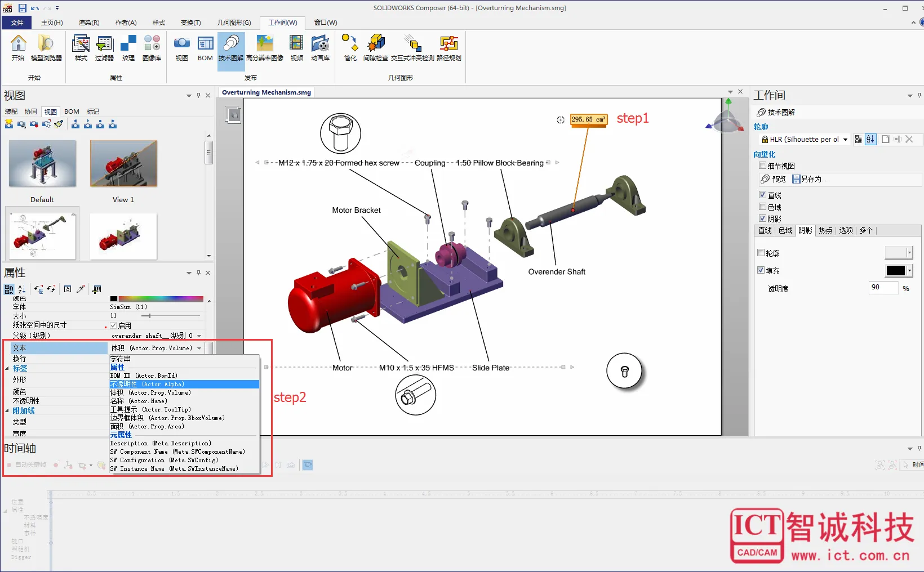Collapse the 附加线 property group
924x572 pixels.
pos(7,410)
